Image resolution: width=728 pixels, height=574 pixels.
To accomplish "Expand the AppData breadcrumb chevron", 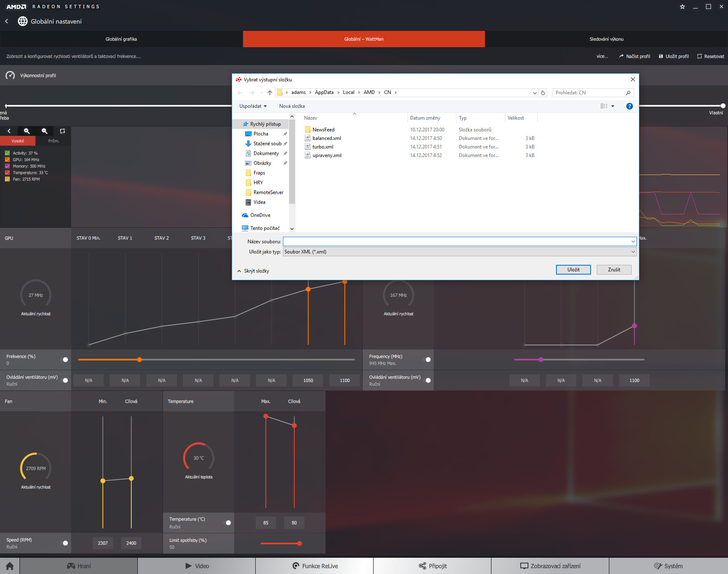I will pyautogui.click(x=338, y=93).
